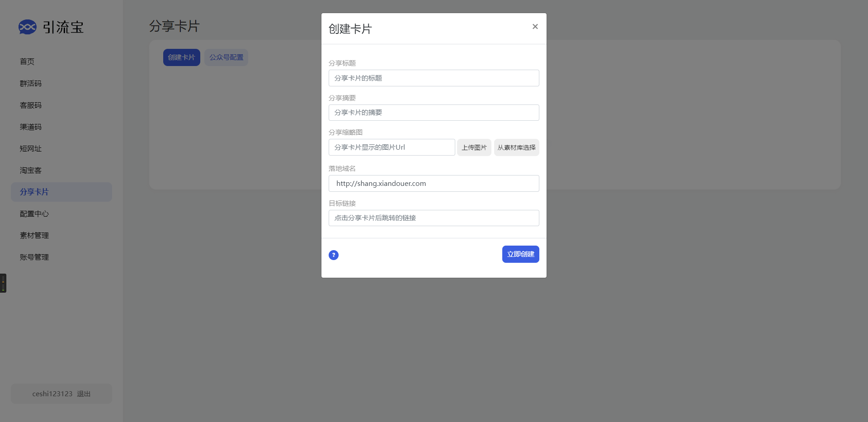Image resolution: width=868 pixels, height=422 pixels.
Task: Click the blue help question mark icon
Action: pos(334,255)
